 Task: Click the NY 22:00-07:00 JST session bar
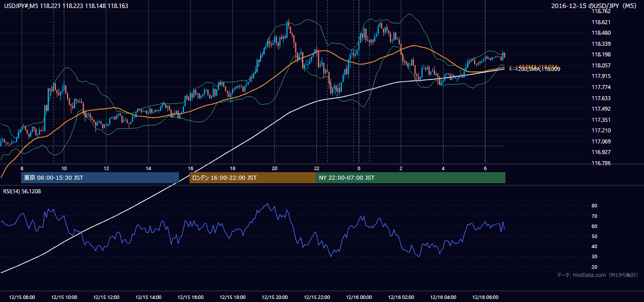pyautogui.click(x=411, y=178)
